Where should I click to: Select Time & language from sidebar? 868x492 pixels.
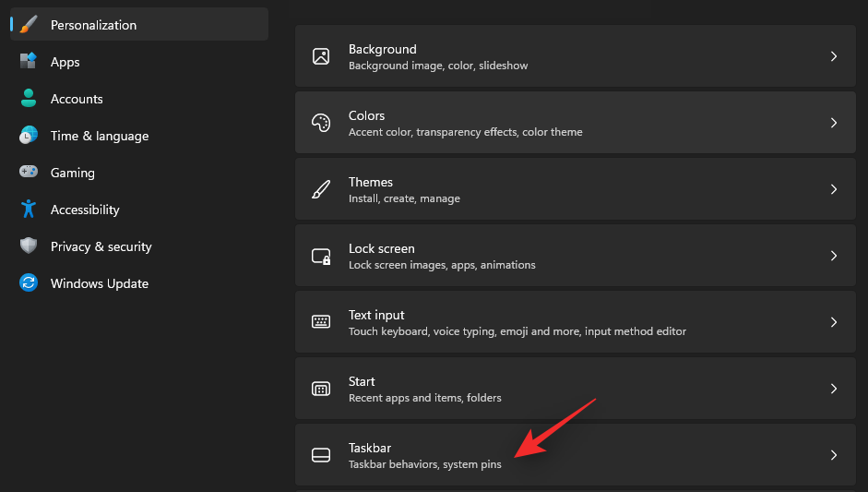[99, 136]
